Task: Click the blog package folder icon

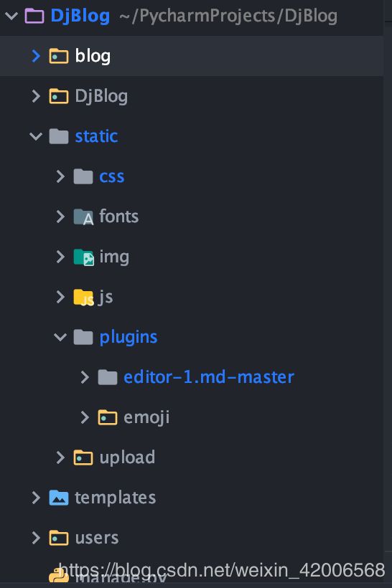Action: click(x=59, y=56)
